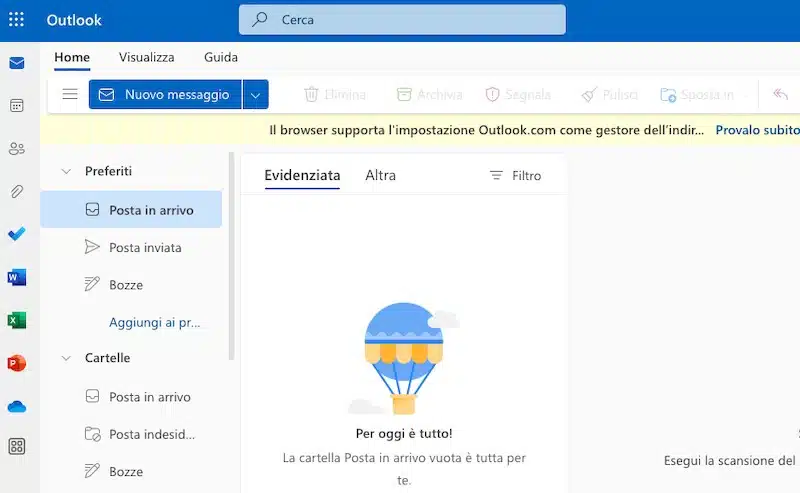Launch the Excel app icon
Viewport: 800px width, 493px height.
(x=17, y=321)
